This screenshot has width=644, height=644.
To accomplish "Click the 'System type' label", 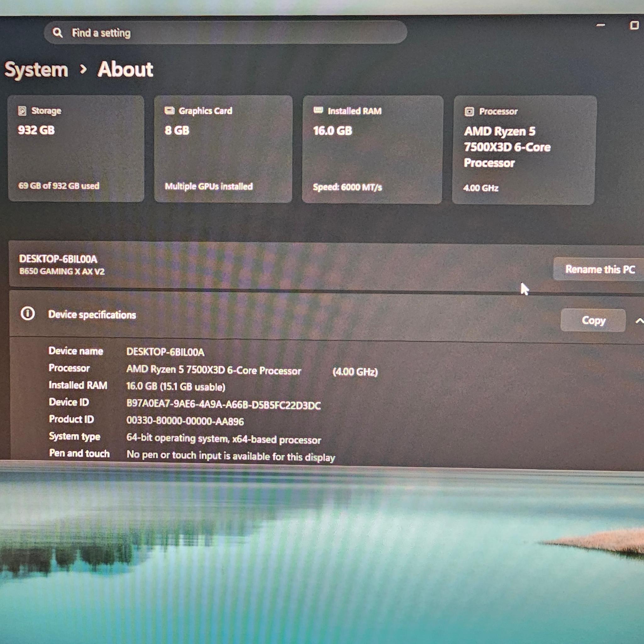I will [75, 436].
